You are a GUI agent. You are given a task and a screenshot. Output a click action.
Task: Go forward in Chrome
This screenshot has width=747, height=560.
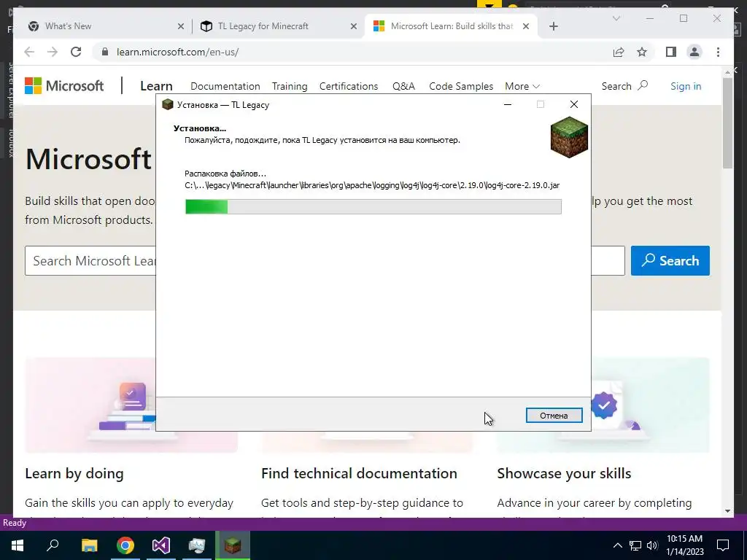[53, 52]
